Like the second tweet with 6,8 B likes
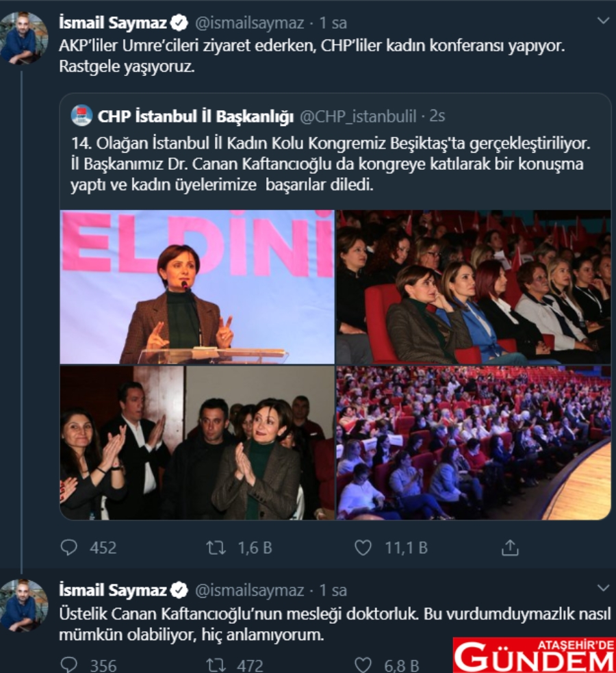 point(363,665)
